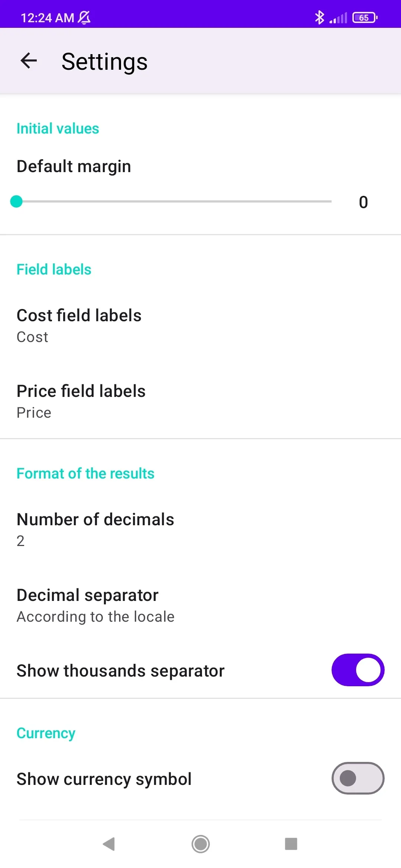The image size is (401, 868).
Task: Disable Show thousands separator switch
Action: coord(358,670)
